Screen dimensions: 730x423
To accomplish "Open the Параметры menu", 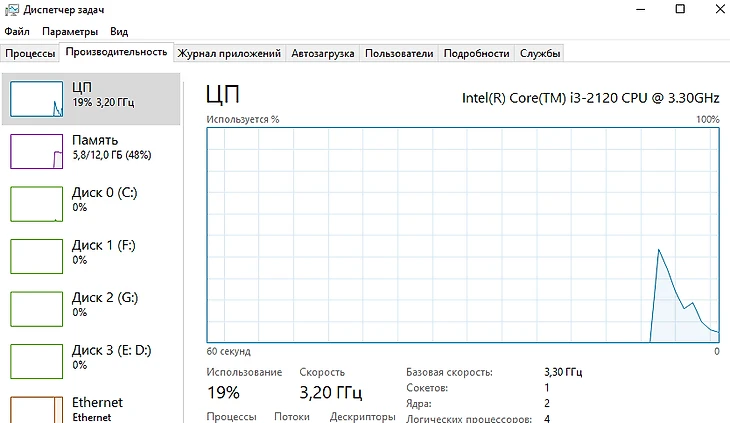I will point(70,31).
